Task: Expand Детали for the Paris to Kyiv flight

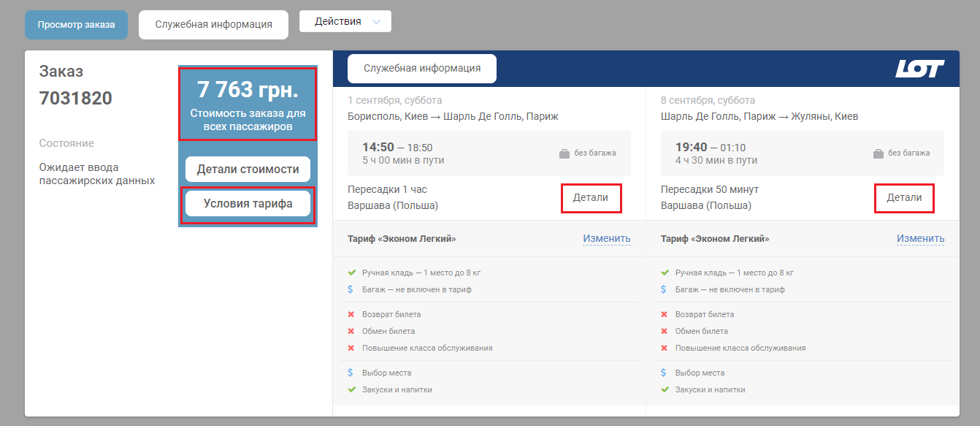Action: click(x=904, y=198)
